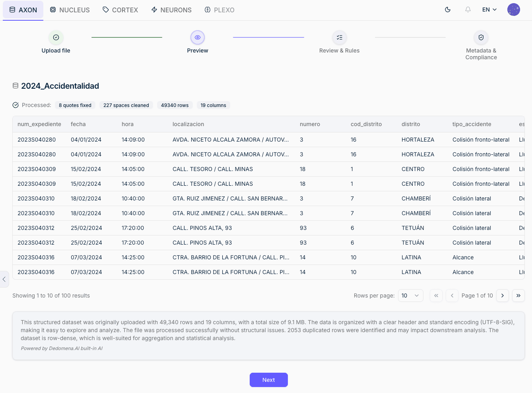
Task: Toggle dark mode moon icon
Action: tap(448, 10)
